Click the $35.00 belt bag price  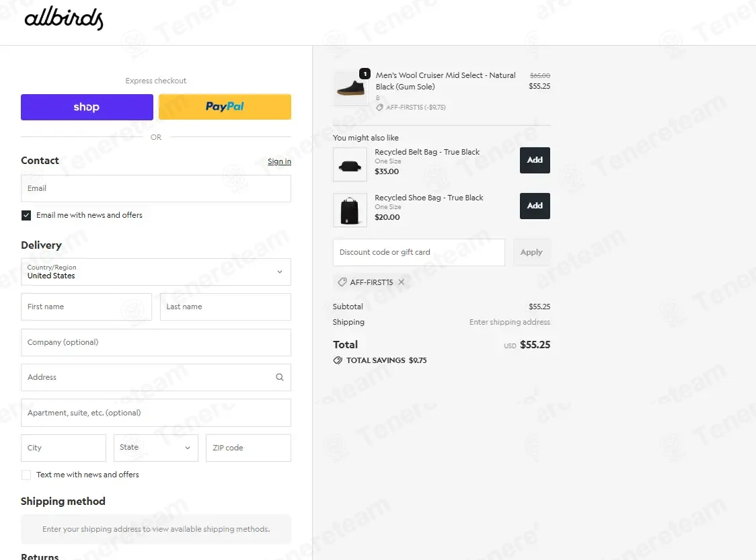pyautogui.click(x=387, y=171)
